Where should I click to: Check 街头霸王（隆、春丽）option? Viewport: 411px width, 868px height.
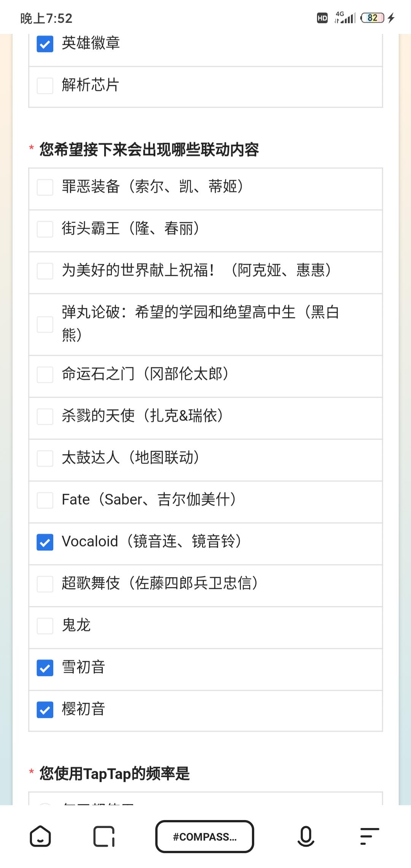coord(45,229)
